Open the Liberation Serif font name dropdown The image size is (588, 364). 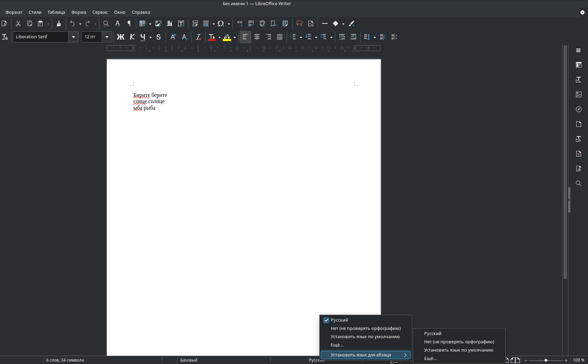(73, 37)
